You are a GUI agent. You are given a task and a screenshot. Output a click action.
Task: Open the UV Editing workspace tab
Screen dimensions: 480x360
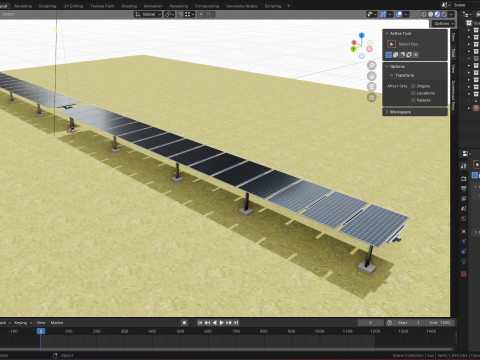73,6
